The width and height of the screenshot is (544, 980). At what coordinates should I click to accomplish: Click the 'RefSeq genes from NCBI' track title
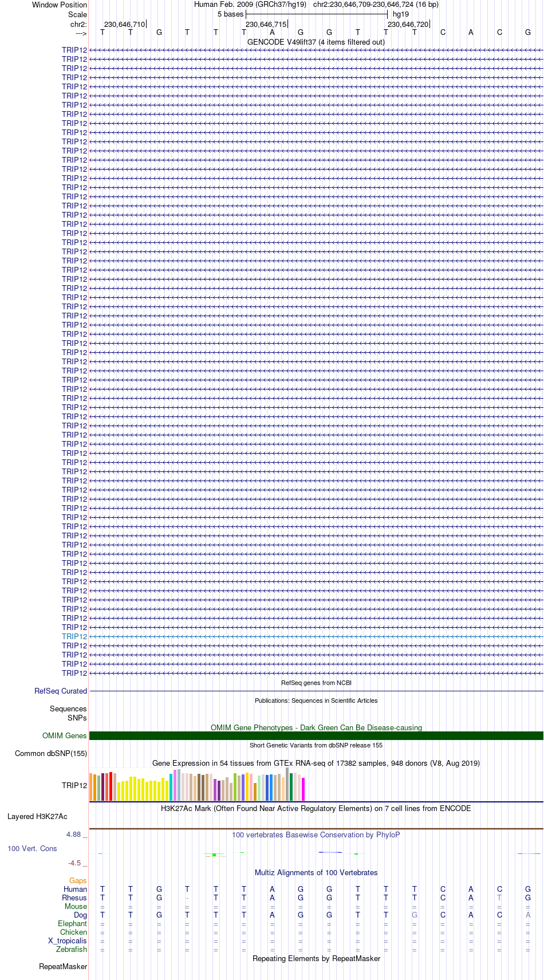point(316,683)
